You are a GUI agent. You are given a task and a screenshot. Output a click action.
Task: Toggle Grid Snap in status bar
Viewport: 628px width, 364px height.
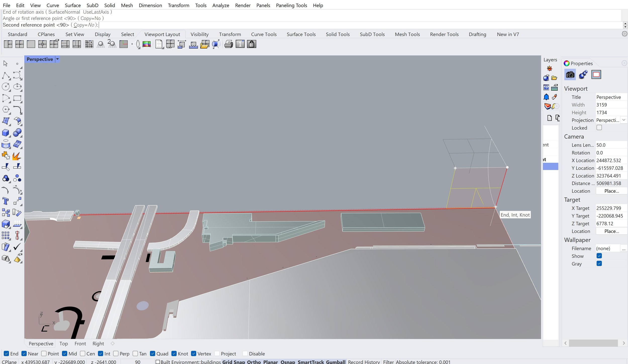click(x=233, y=362)
